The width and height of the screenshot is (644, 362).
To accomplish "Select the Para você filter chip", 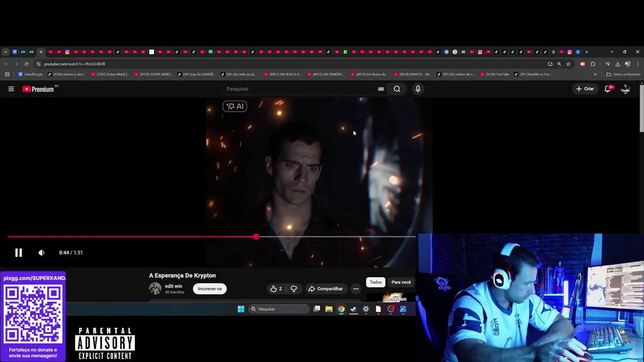I will coord(401,282).
